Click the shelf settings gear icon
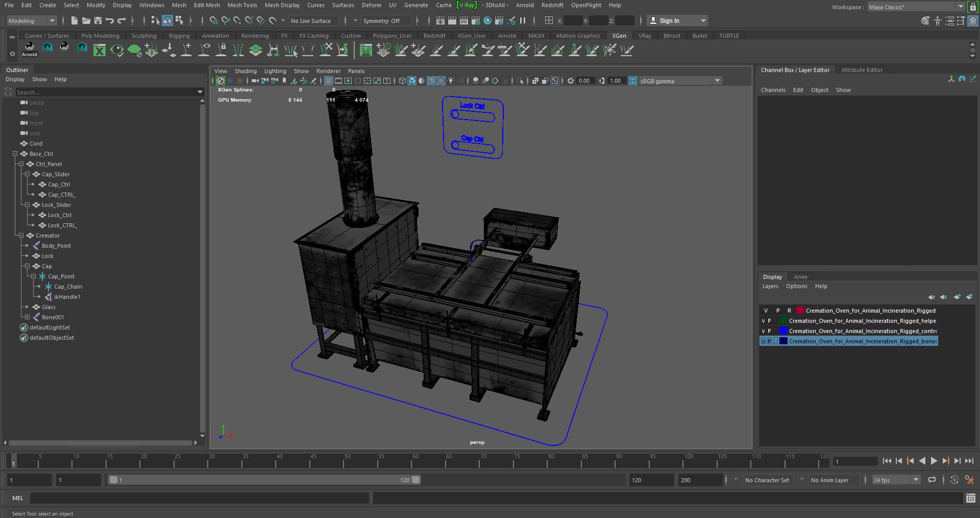 12,54
